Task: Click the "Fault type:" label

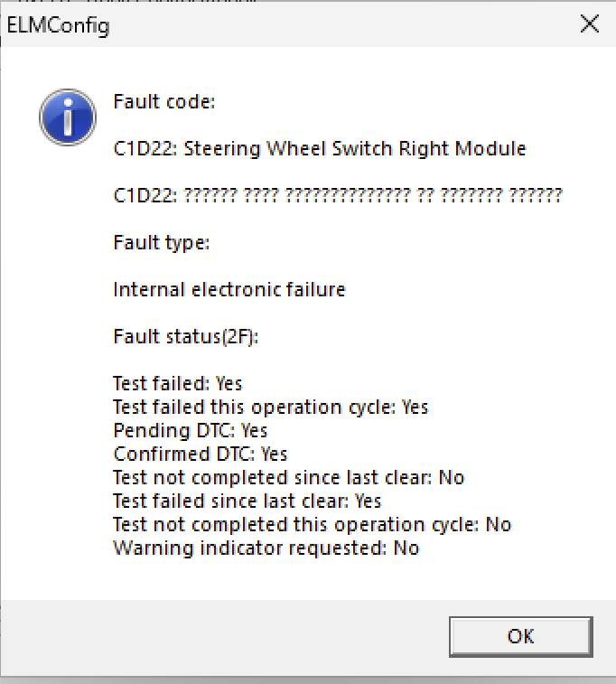Action: (x=162, y=242)
